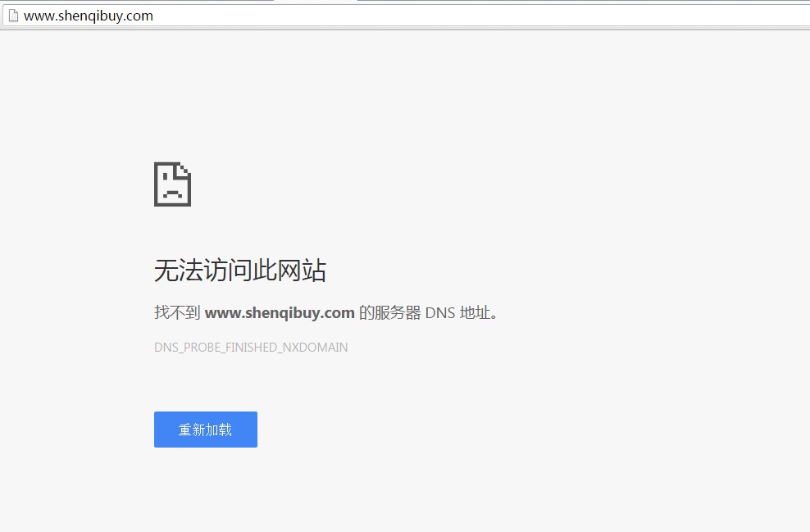Click the sad page error icon
The image size is (810, 532).
172,184
